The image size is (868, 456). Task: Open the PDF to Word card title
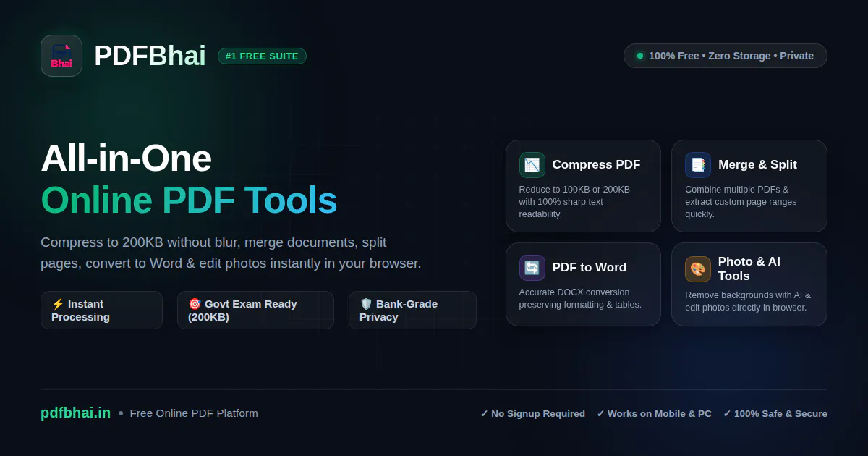point(590,268)
